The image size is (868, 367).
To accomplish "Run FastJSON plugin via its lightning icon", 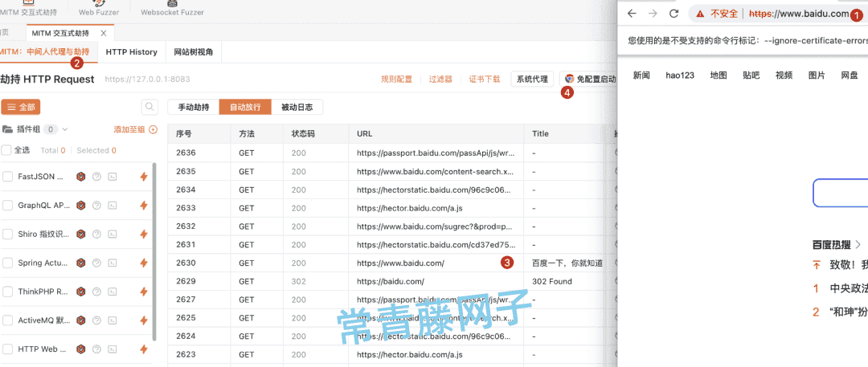I will click(144, 177).
